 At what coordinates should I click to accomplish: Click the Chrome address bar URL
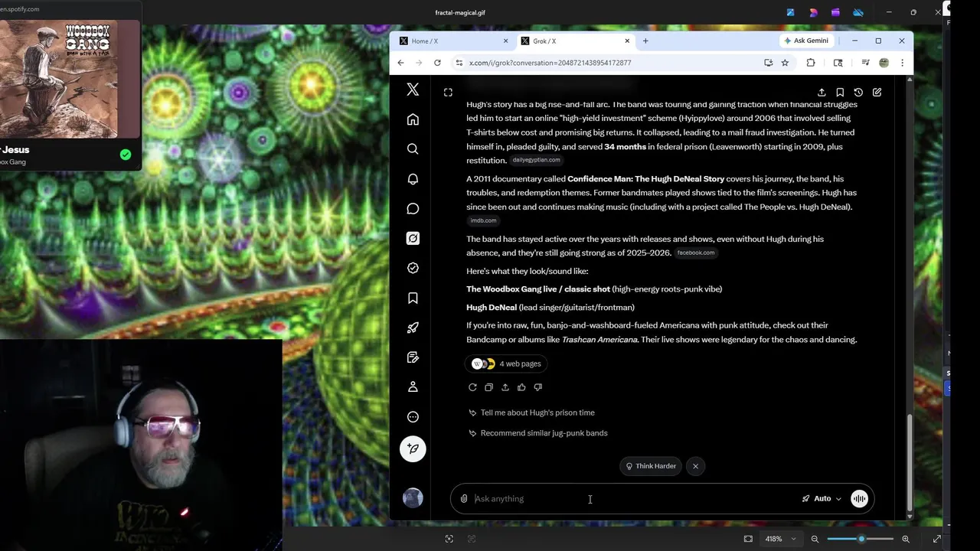(x=550, y=63)
